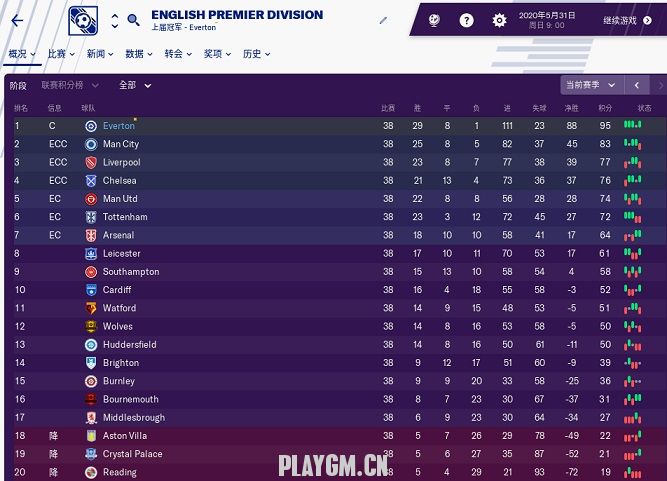Switch to the 概况 tab

[x=21, y=54]
